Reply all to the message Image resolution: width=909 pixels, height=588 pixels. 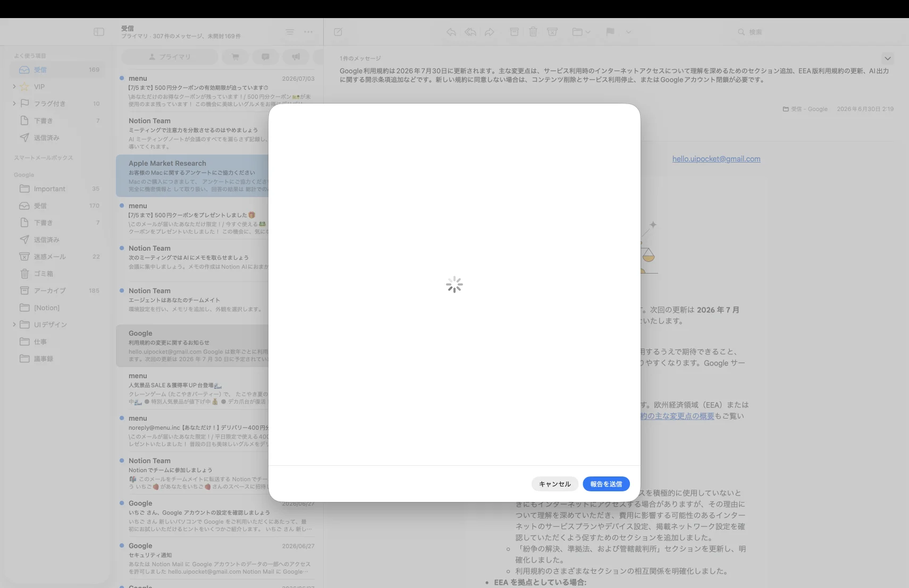click(470, 32)
